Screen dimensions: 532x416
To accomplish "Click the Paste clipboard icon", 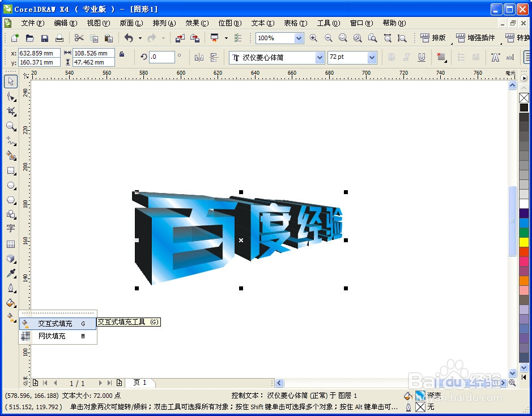I will tap(109, 38).
